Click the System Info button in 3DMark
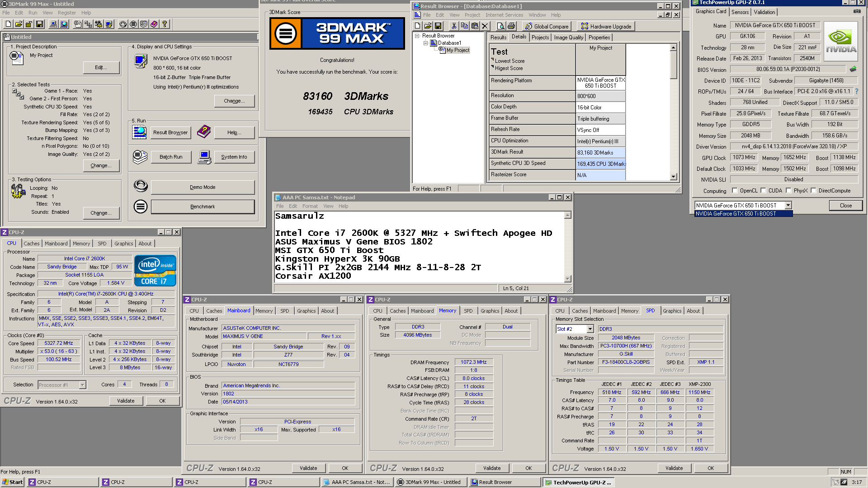Viewport: 868px width, 488px height. tap(234, 157)
